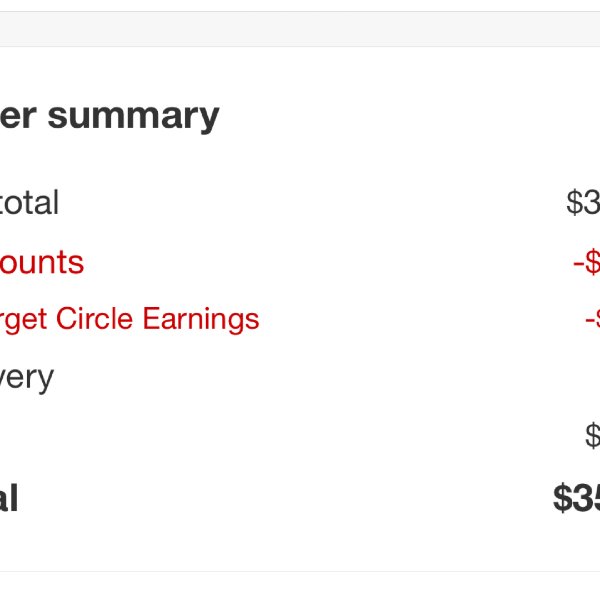Select the Delivery row label

(27, 379)
